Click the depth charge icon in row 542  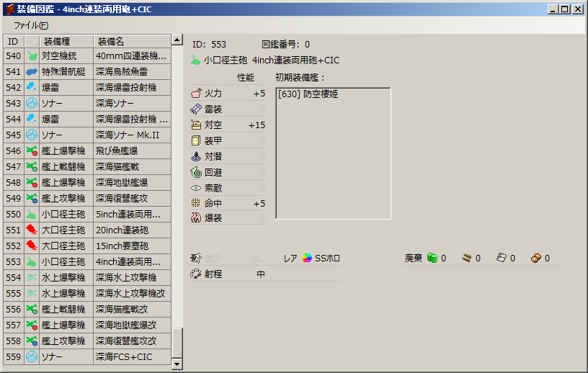[32, 87]
